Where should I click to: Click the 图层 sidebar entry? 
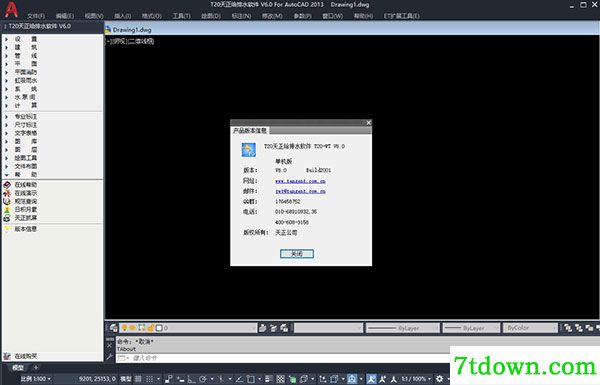coord(26,150)
